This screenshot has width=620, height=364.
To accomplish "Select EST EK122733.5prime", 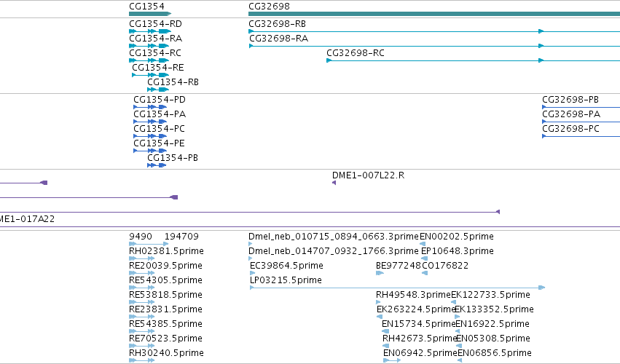I will click(x=491, y=295).
